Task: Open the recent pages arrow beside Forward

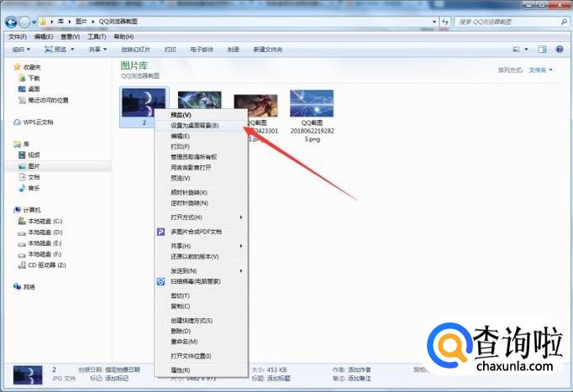Action: tap(34, 23)
